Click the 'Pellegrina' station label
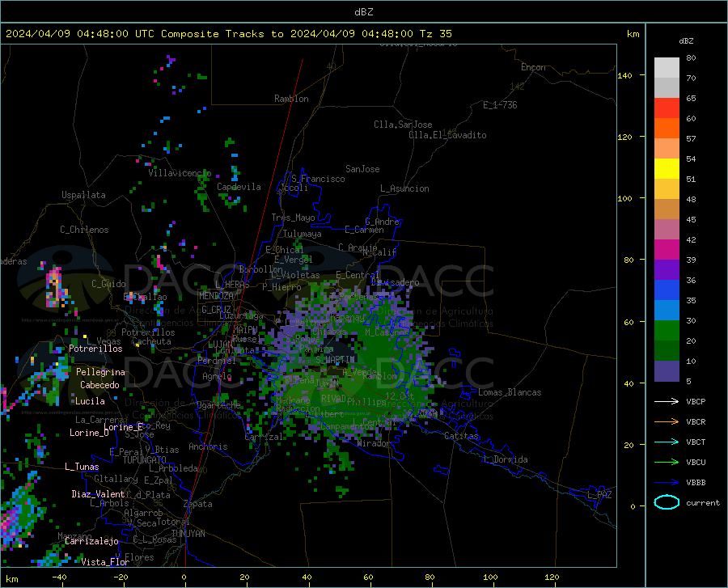728x588 pixels. click(x=100, y=372)
